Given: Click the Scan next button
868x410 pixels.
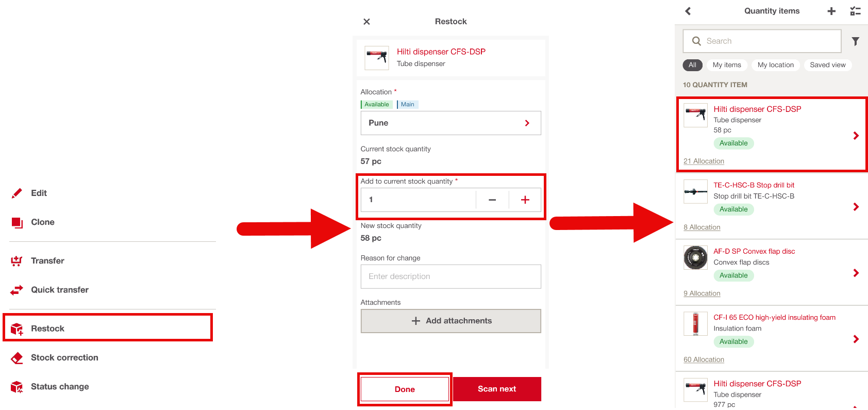Looking at the screenshot, I should tap(497, 389).
